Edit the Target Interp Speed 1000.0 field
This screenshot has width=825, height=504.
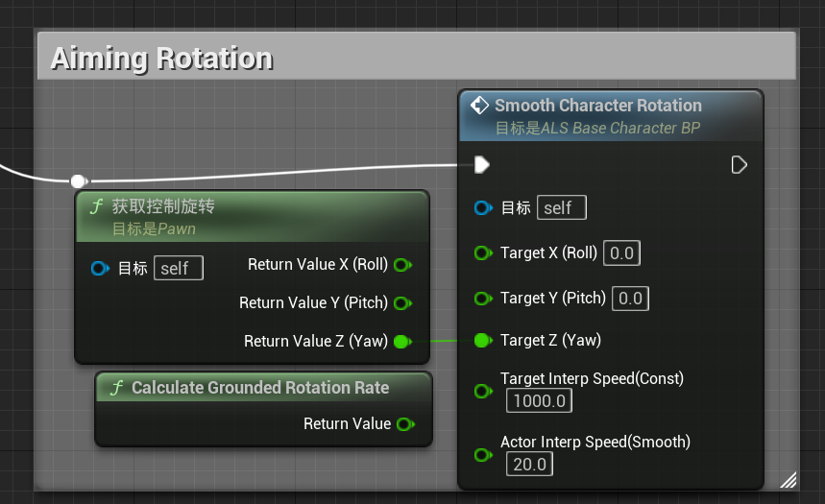(539, 401)
